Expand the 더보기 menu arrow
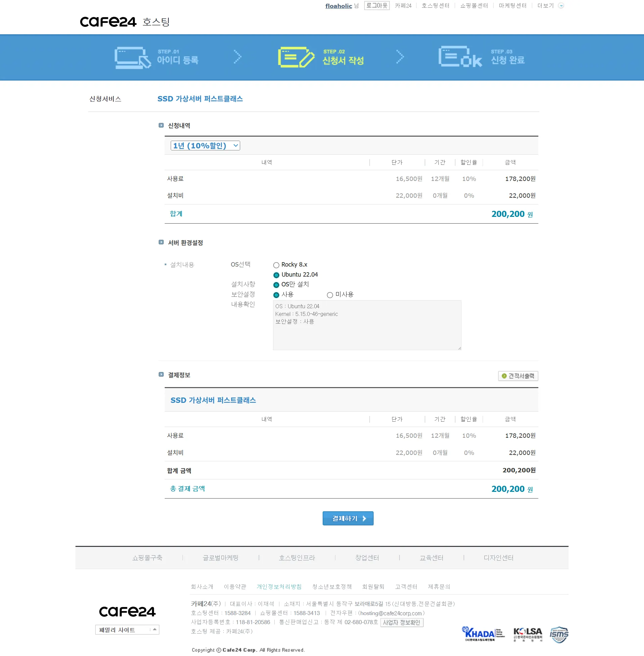This screenshot has width=644, height=656. coord(561,6)
